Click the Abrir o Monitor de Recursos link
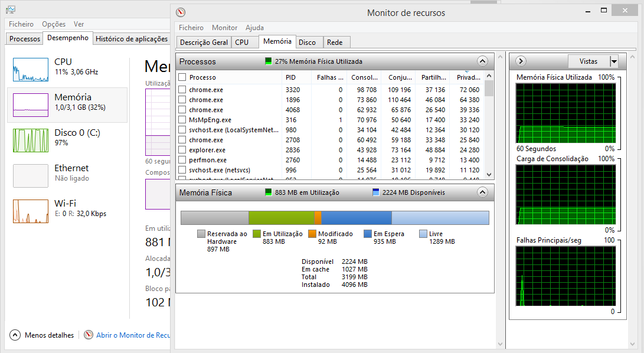 pyautogui.click(x=133, y=335)
